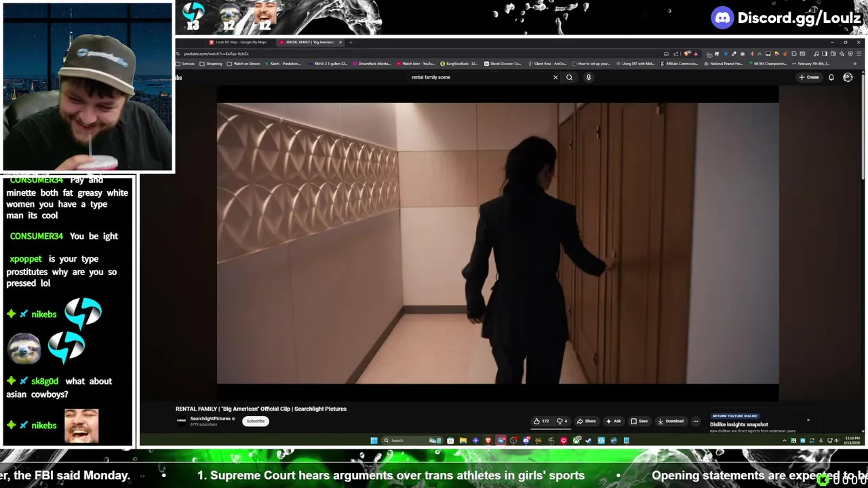Image resolution: width=868 pixels, height=488 pixels.
Task: Click the YouTube Create button
Action: (x=809, y=77)
